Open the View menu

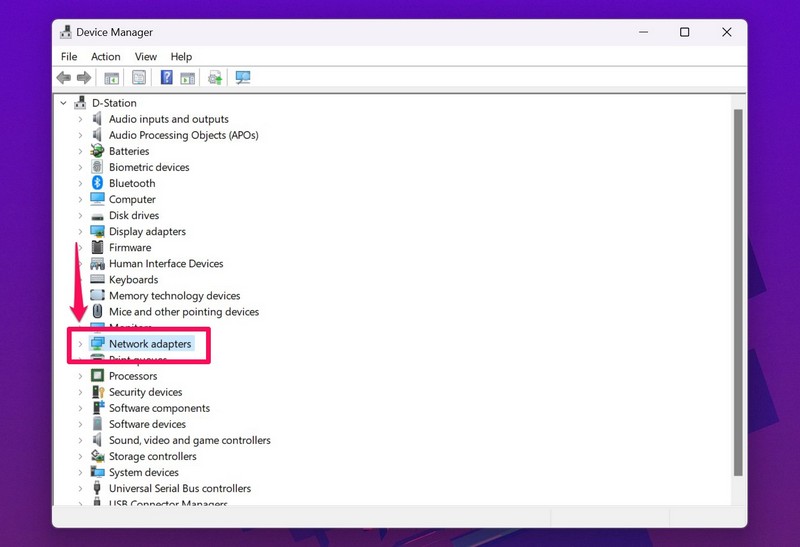tap(146, 57)
